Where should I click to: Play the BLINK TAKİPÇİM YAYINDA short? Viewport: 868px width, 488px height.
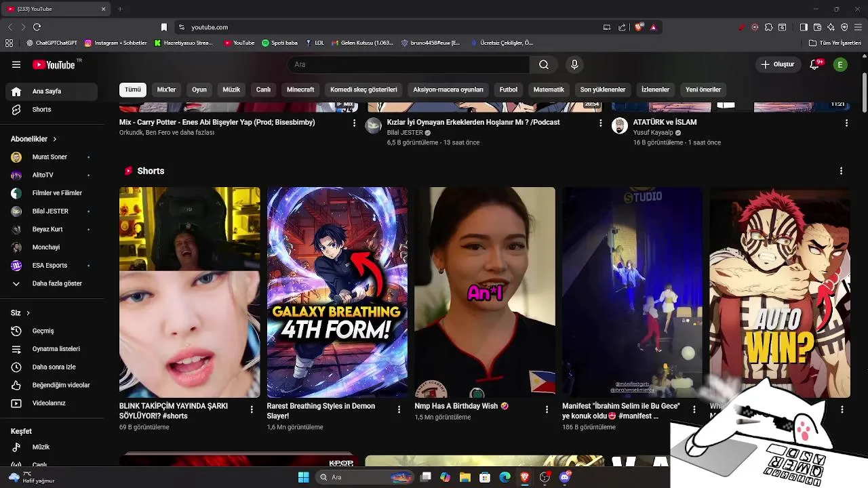189,292
